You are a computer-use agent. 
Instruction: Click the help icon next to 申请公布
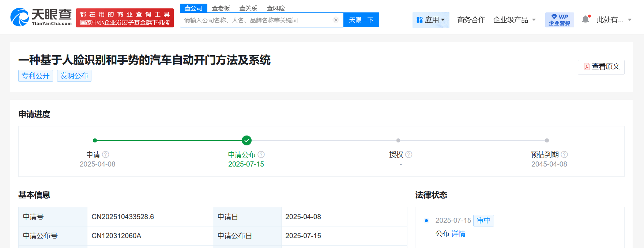pyautogui.click(x=261, y=154)
